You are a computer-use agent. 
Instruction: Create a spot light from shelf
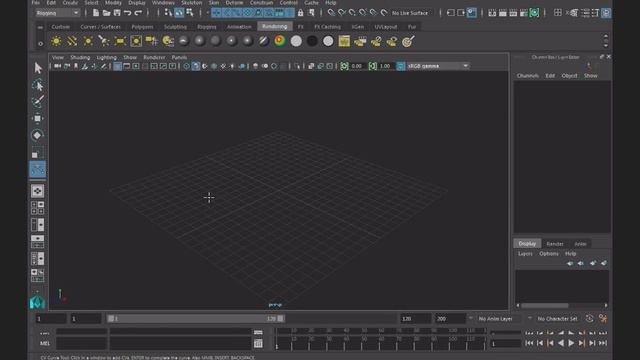coord(104,41)
